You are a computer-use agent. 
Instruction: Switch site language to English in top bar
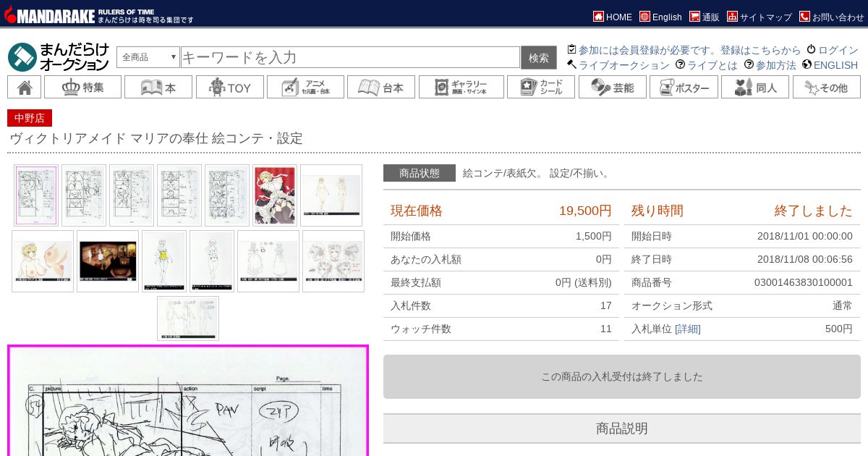click(660, 17)
